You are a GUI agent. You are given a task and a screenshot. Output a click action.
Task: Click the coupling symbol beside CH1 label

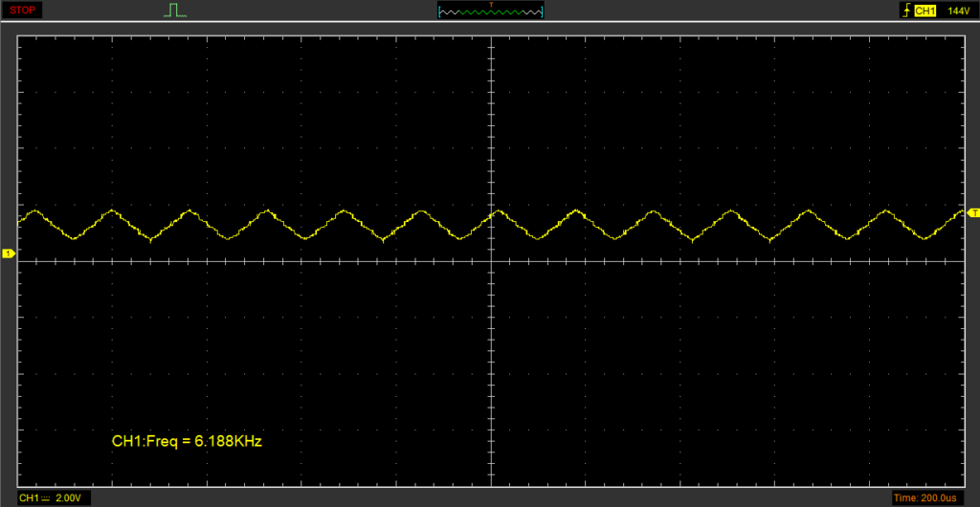(46, 498)
